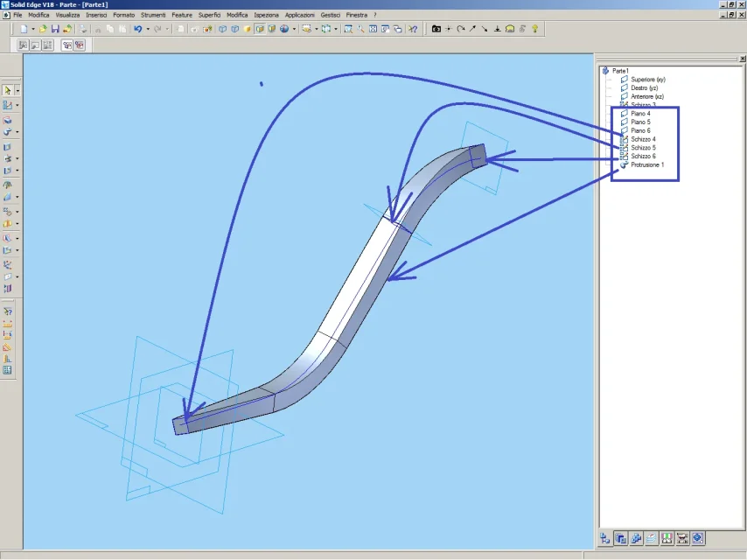The width and height of the screenshot is (747, 560).
Task: Open the Superfici menu
Action: tap(210, 15)
